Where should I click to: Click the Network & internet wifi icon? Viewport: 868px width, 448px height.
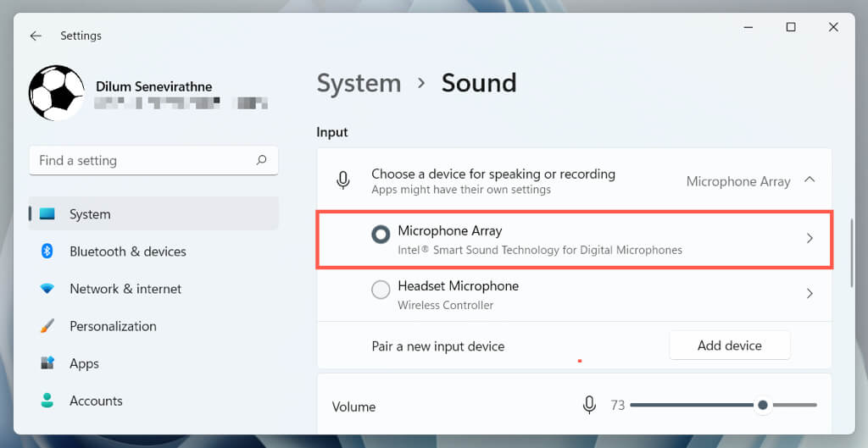pyautogui.click(x=47, y=289)
